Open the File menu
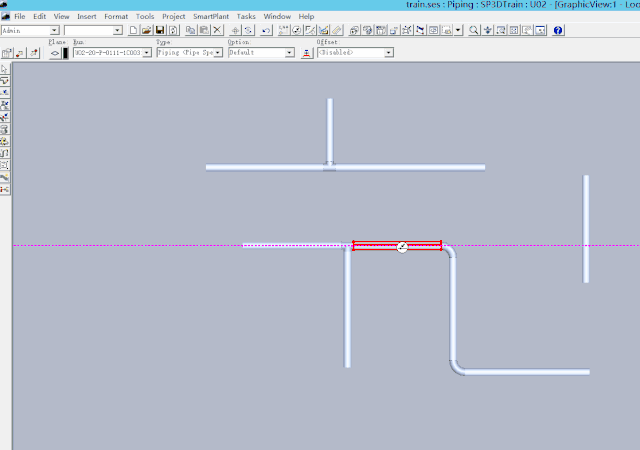Viewport: 640px width, 450px height. pos(20,16)
